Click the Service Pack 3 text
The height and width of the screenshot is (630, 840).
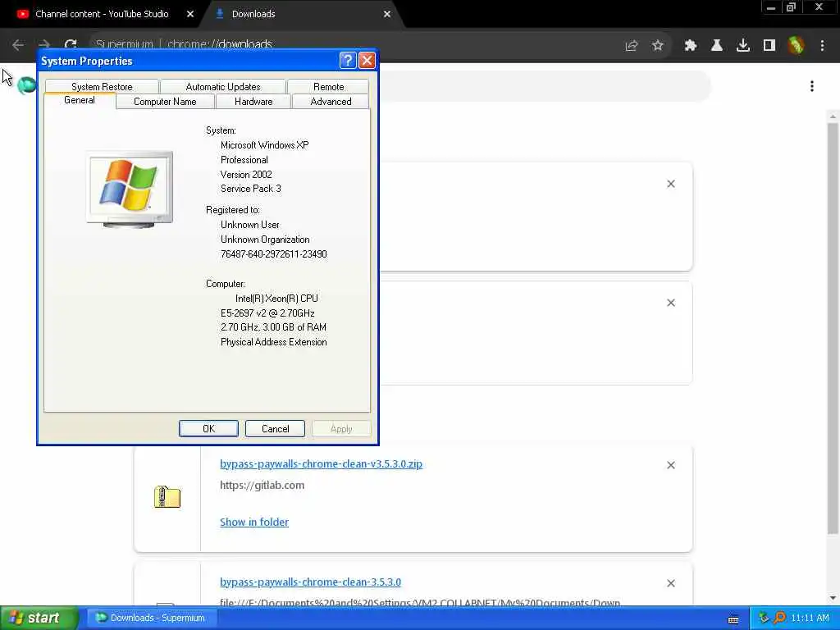point(251,189)
